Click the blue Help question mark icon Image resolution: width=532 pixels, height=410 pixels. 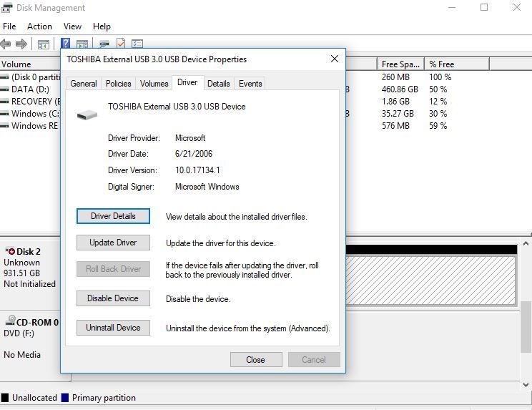65,43
